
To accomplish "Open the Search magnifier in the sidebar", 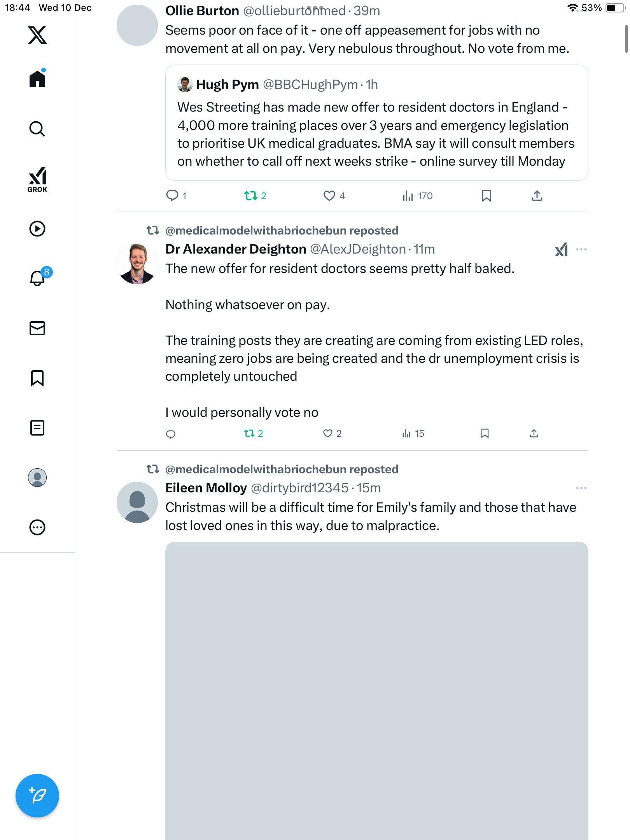I will coord(37,129).
